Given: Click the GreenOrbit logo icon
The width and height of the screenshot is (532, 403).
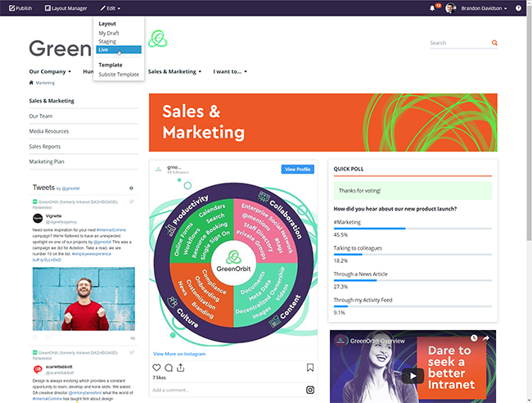Looking at the screenshot, I should (x=158, y=38).
